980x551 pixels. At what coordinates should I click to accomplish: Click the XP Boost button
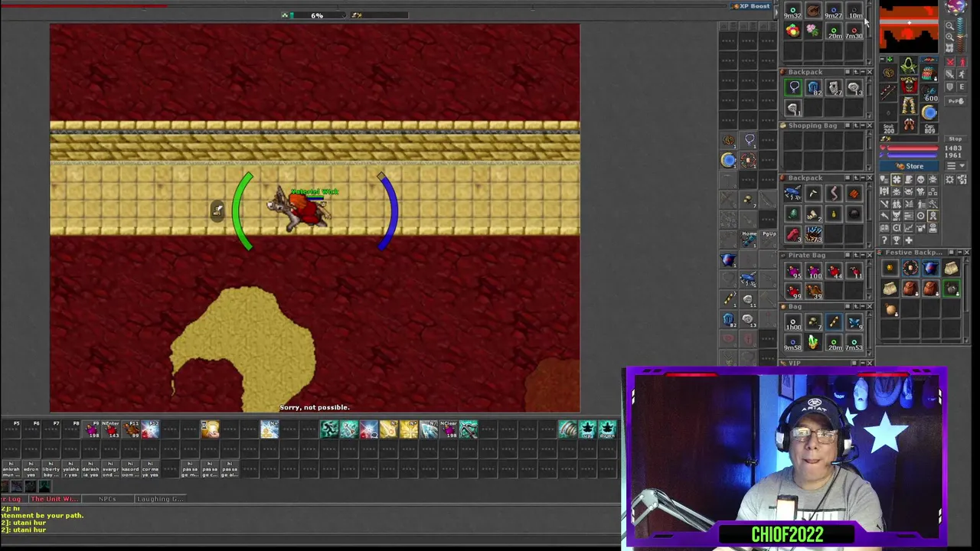point(751,6)
